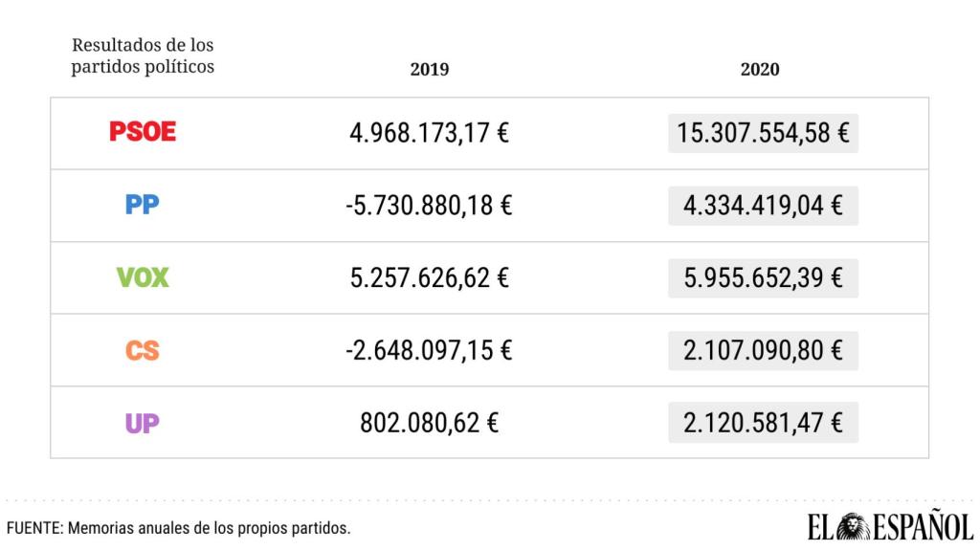Click UP 2019 value 802.080,62 €
980x551 pixels.
[x=429, y=423]
